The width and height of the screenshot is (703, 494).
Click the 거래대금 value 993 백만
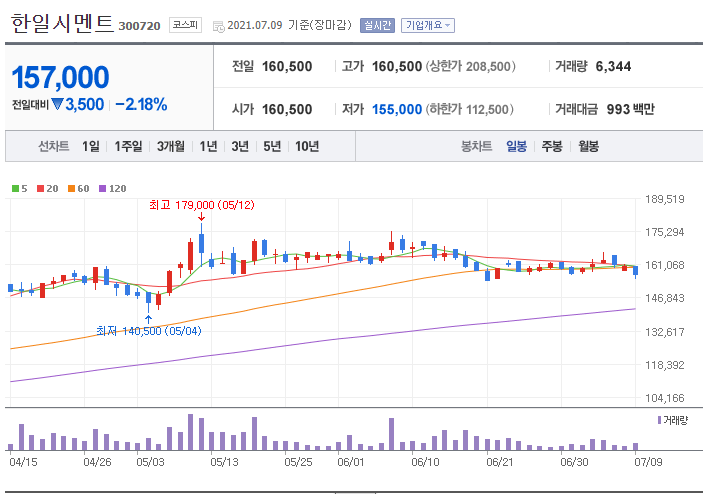(630, 109)
